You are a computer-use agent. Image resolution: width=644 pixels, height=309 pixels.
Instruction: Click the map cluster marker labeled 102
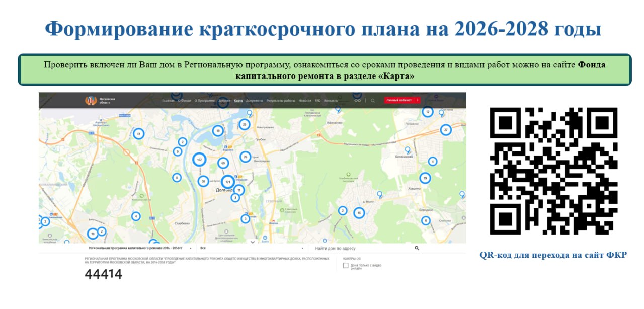tap(199, 160)
